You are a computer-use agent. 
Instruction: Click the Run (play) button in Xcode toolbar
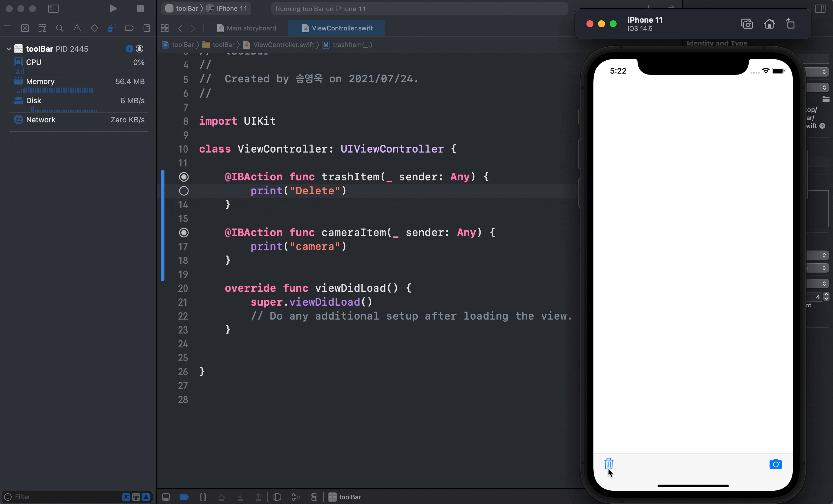point(113,8)
